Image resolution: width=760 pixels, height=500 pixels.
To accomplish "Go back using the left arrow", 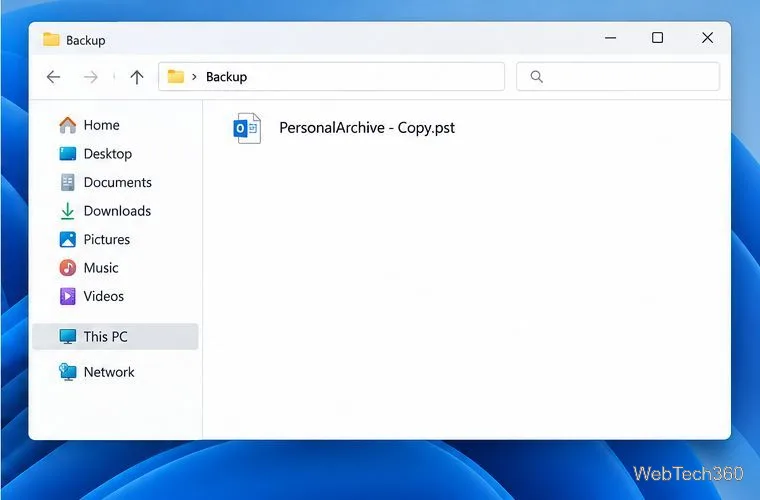I will pos(53,77).
